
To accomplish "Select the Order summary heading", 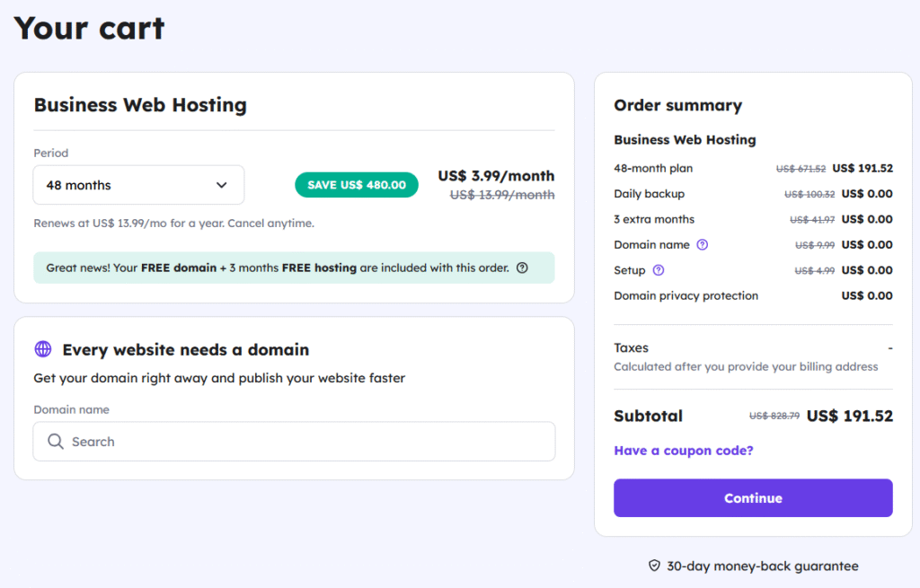I will [x=677, y=106].
